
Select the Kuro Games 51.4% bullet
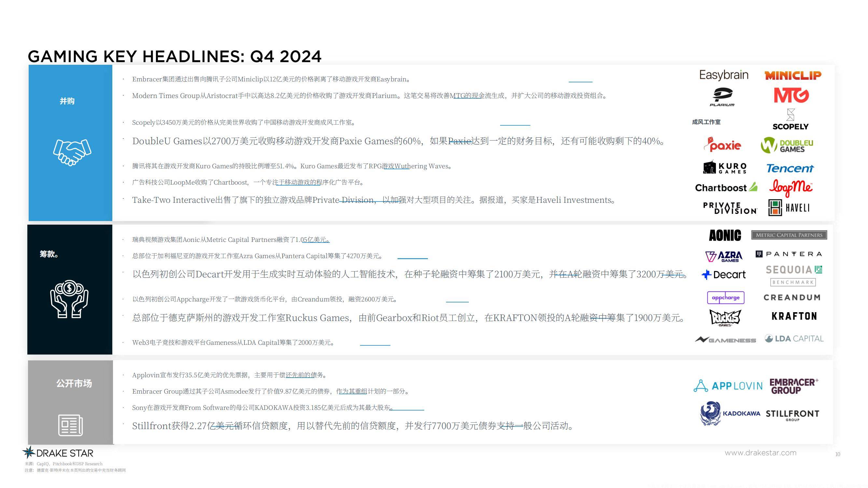(x=292, y=166)
